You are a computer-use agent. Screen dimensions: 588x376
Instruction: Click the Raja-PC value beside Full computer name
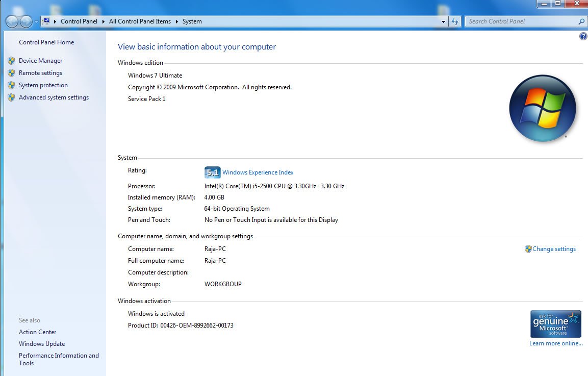[215, 260]
